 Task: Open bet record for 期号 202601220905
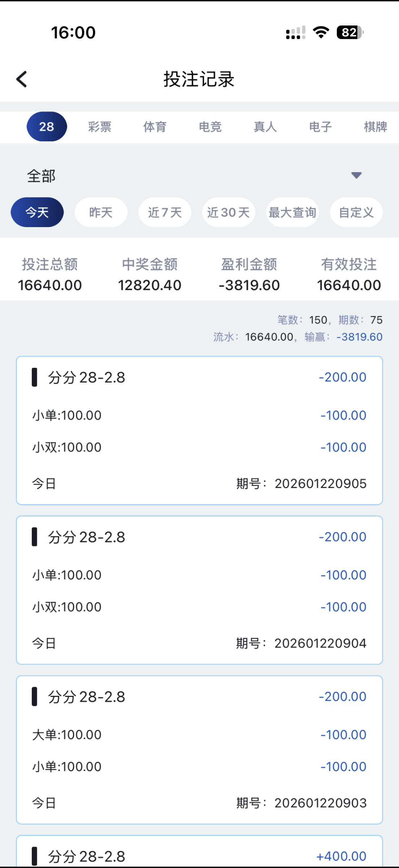click(199, 430)
